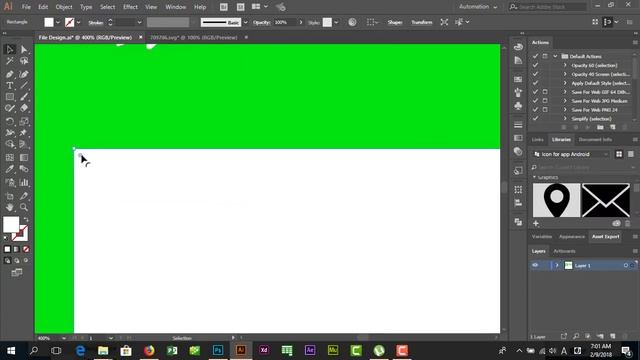Toggle Opacity 40 Screen action checkmark

pyautogui.click(x=535, y=74)
